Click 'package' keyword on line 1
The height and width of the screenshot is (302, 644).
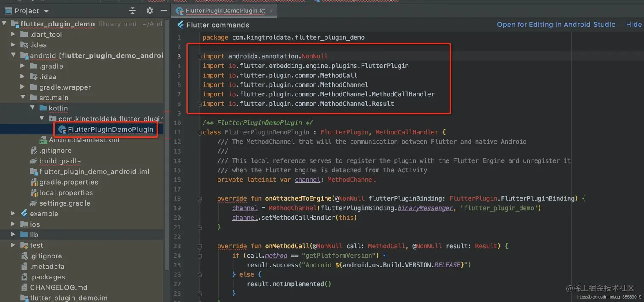(216, 38)
